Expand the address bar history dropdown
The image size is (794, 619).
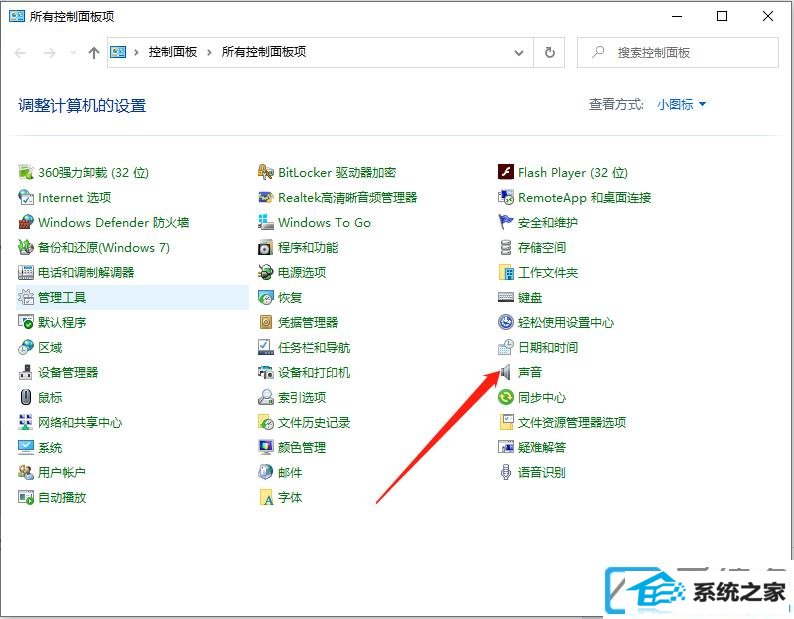tap(519, 53)
